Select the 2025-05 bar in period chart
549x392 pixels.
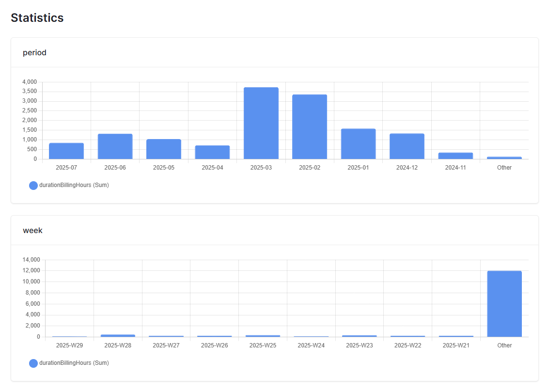(163, 149)
